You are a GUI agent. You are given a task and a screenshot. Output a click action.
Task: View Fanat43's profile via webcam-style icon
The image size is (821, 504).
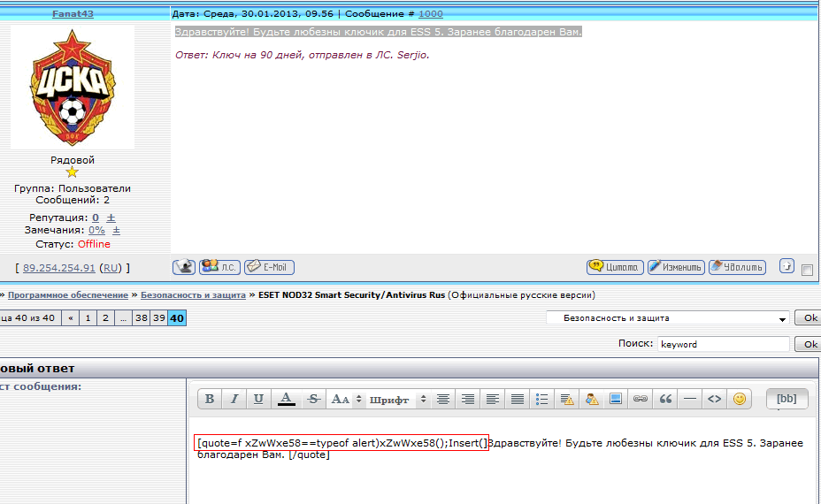tap(184, 267)
